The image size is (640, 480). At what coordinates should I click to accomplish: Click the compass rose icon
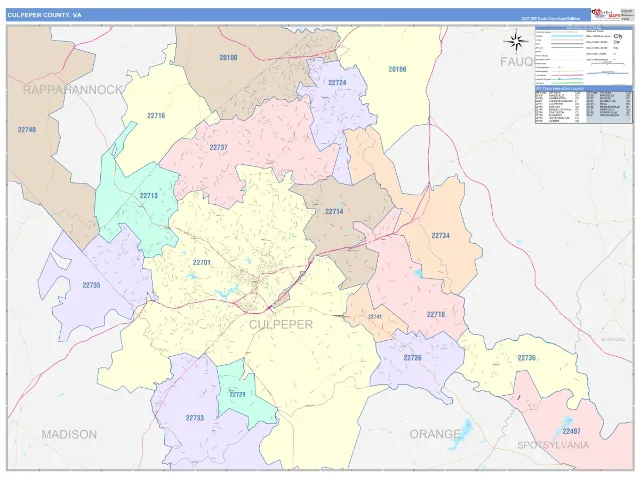pos(516,41)
